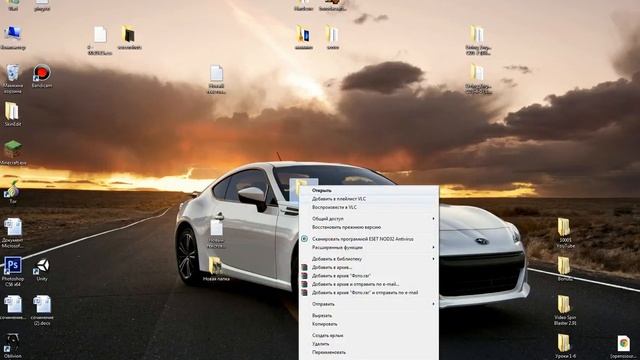The height and width of the screenshot is (360, 640).
Task: Choose Удалить in the context menu
Action: 320,344
